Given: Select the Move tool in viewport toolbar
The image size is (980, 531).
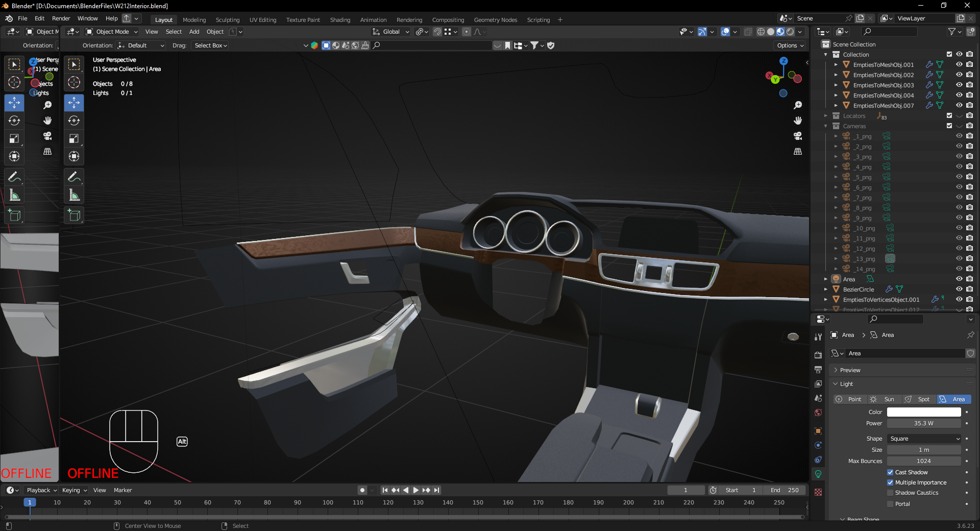Looking at the screenshot, I should coord(74,103).
